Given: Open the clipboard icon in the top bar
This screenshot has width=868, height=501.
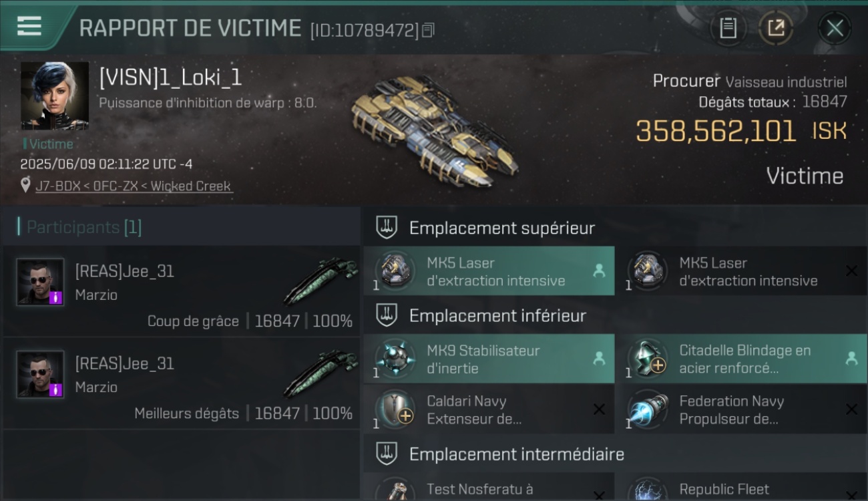Looking at the screenshot, I should [728, 28].
